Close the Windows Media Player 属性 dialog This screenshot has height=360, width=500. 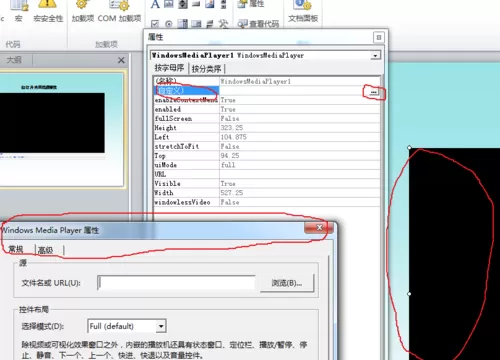pos(318,228)
